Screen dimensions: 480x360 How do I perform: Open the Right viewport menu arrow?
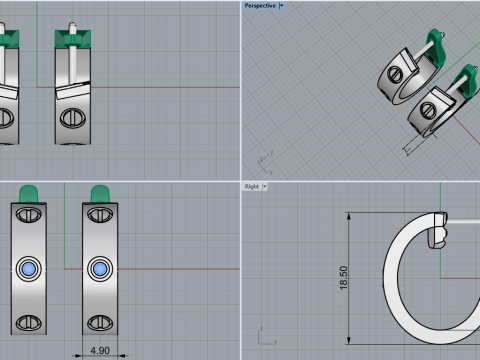click(265, 186)
